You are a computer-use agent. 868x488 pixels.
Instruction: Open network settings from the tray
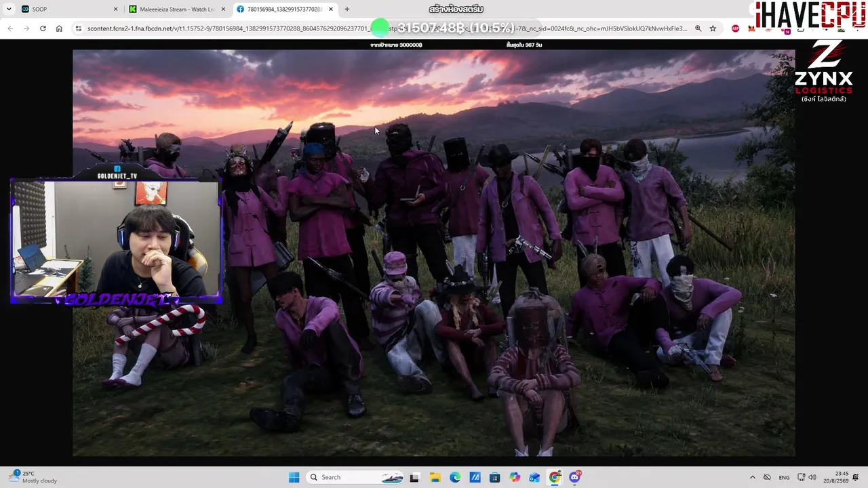pos(802,477)
